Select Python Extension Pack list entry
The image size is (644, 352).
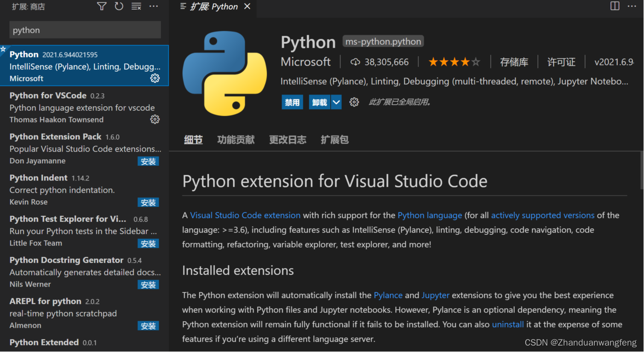click(84, 148)
